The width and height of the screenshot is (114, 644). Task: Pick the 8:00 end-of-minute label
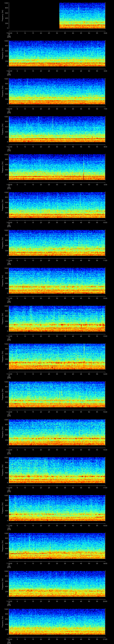click(x=105, y=147)
